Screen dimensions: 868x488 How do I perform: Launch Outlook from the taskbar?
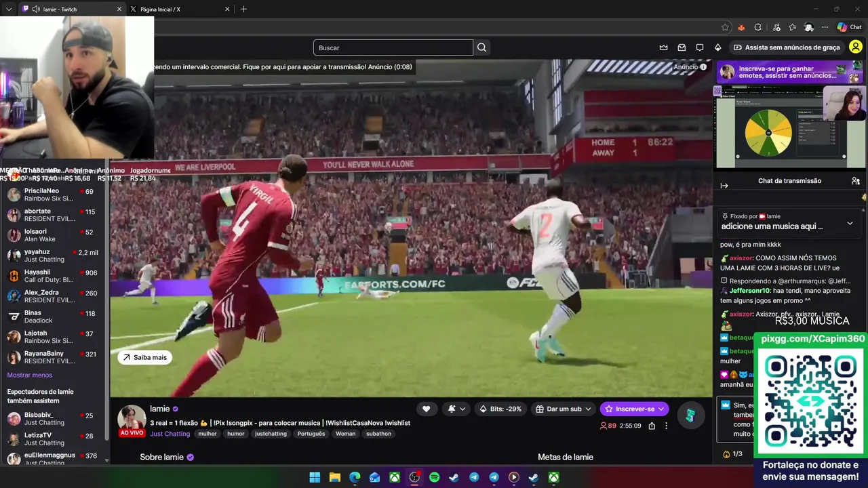tap(374, 477)
